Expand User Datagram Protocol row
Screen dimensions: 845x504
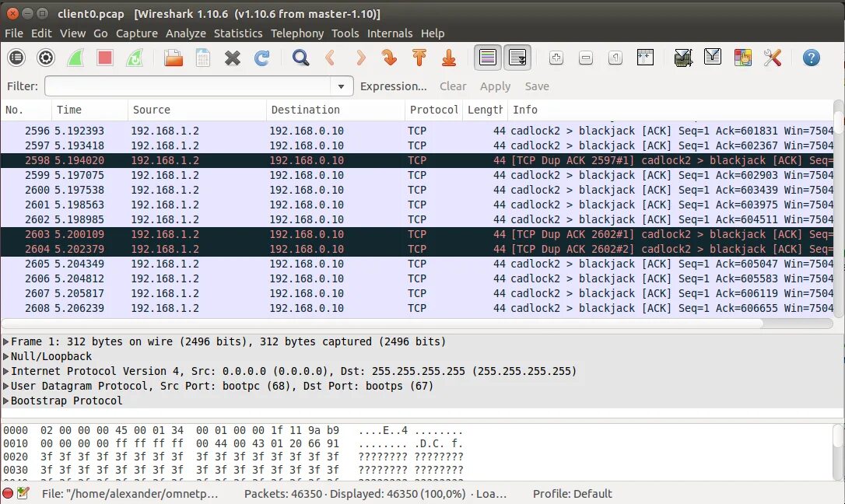pos(6,386)
